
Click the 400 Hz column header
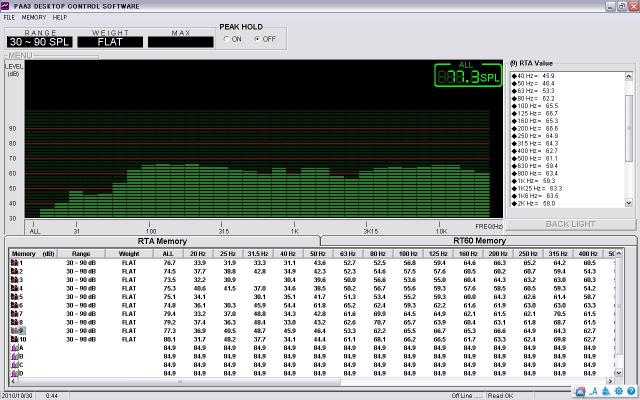pyautogui.click(x=588, y=254)
